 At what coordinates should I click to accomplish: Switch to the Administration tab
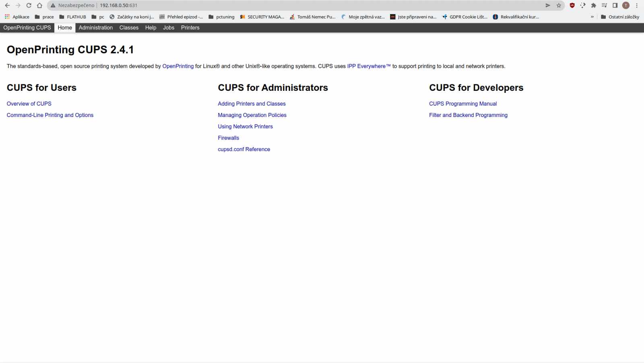point(96,28)
